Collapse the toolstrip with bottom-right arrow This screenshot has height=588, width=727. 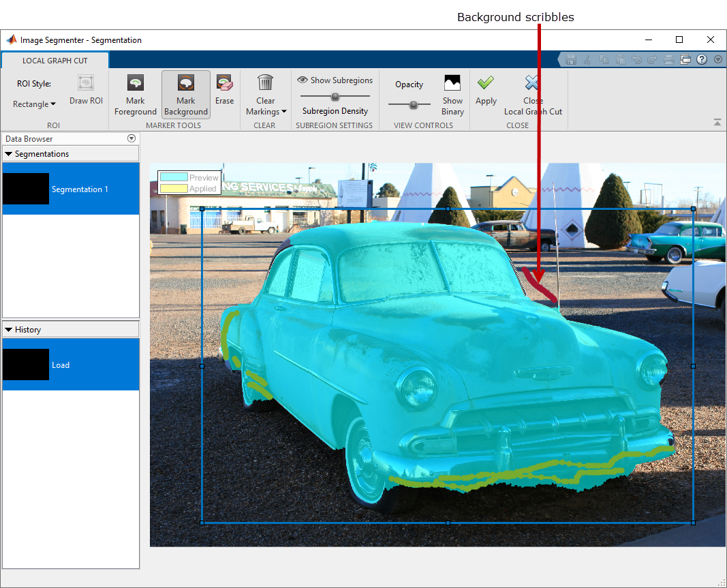tap(717, 123)
